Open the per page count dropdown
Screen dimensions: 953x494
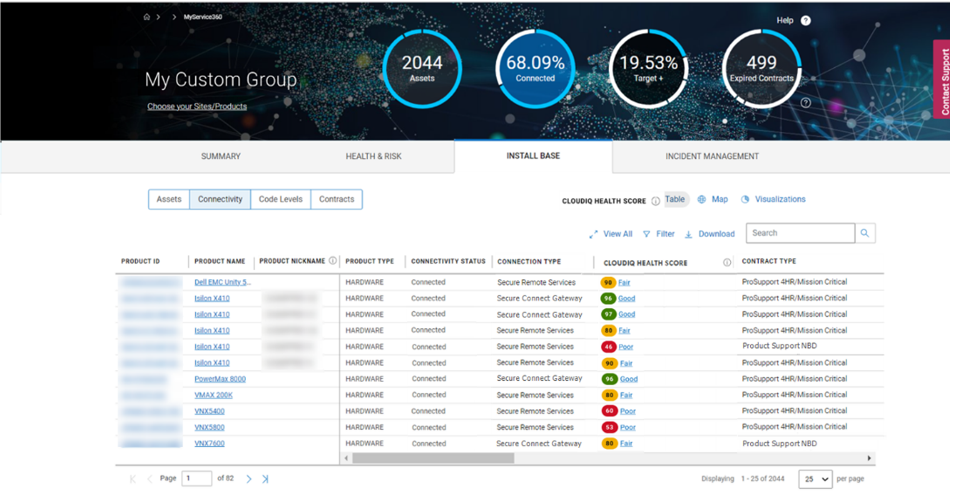point(815,479)
